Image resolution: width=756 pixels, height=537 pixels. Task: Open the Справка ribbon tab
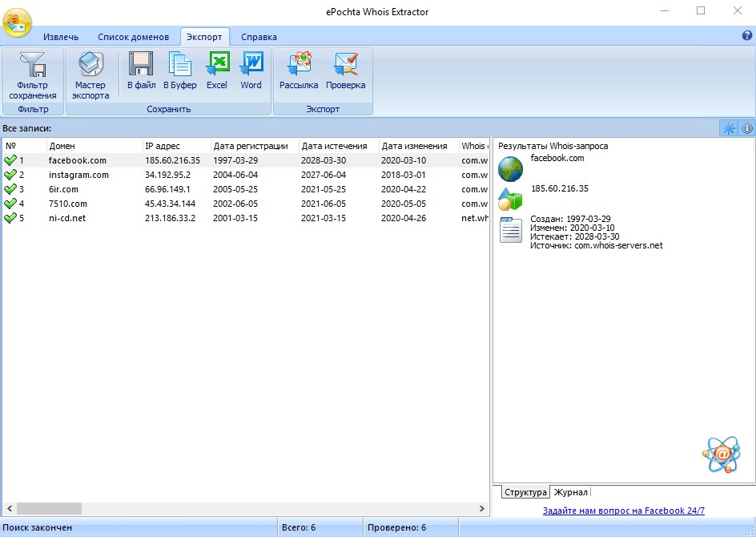[x=259, y=37]
